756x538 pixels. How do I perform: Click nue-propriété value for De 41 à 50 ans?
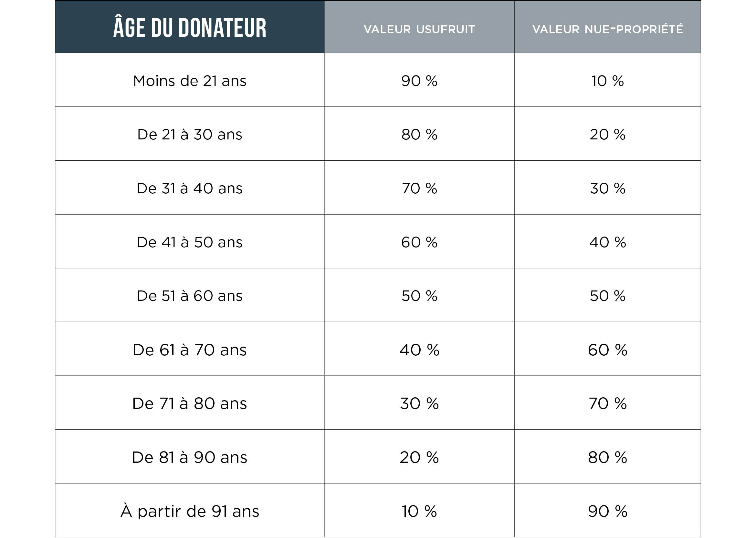(x=608, y=242)
